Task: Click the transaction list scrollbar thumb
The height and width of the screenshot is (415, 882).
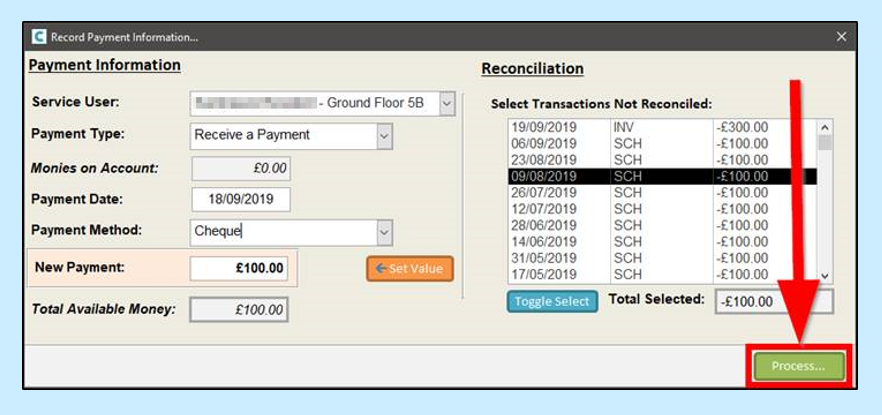Action: click(825, 143)
